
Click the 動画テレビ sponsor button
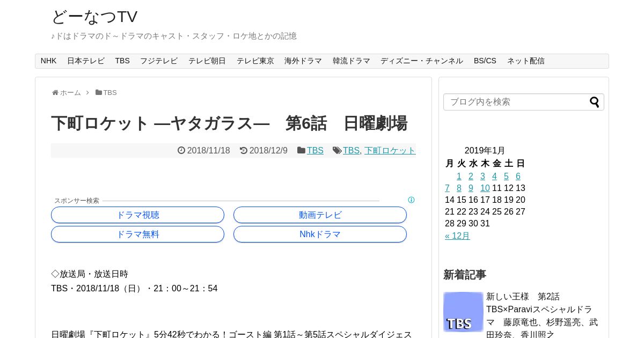click(x=320, y=215)
